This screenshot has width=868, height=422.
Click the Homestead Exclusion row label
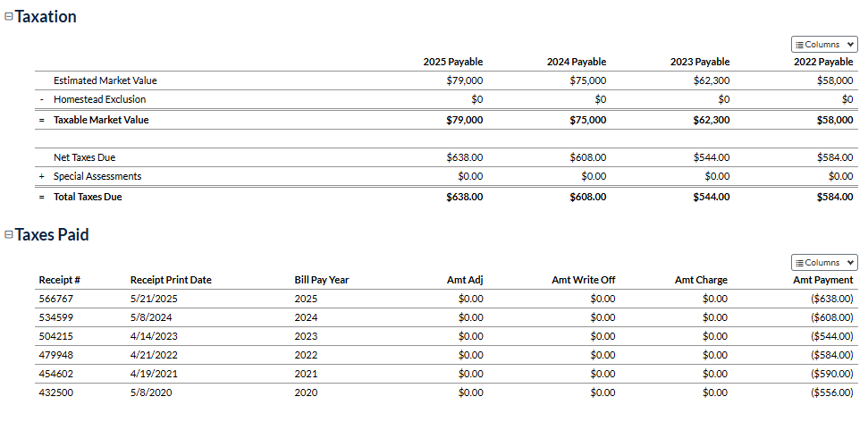click(99, 99)
